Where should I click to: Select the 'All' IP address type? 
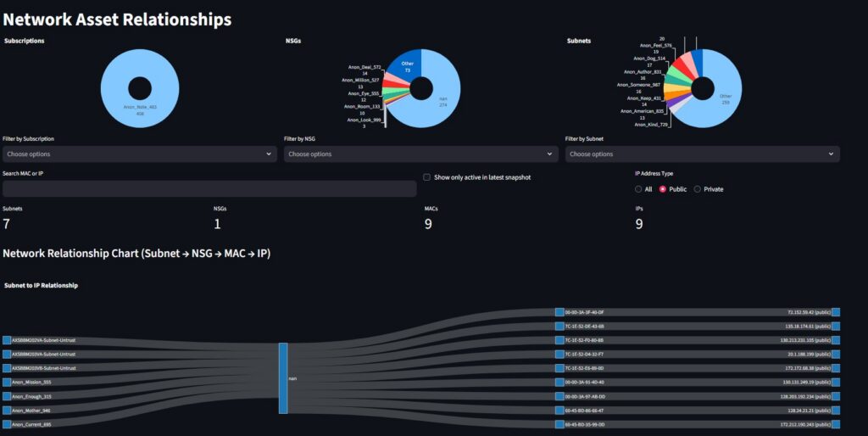pyautogui.click(x=638, y=189)
